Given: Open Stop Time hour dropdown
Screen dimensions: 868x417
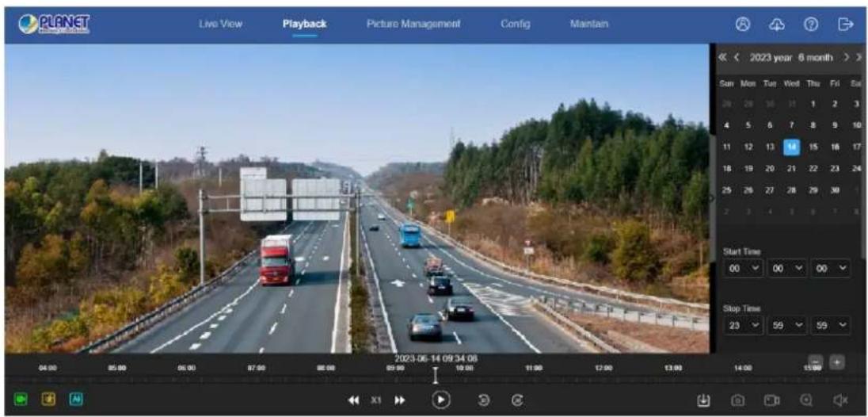Looking at the screenshot, I should click(742, 325).
